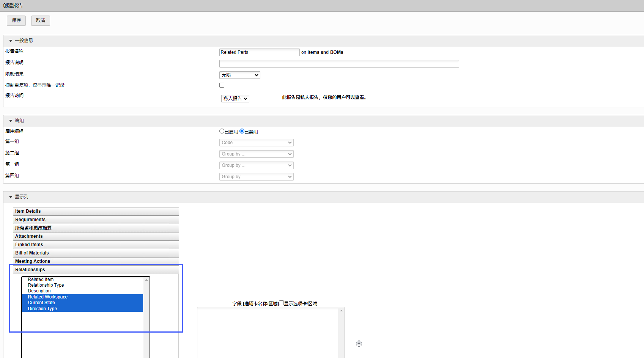Click the 保存 button

coord(16,20)
